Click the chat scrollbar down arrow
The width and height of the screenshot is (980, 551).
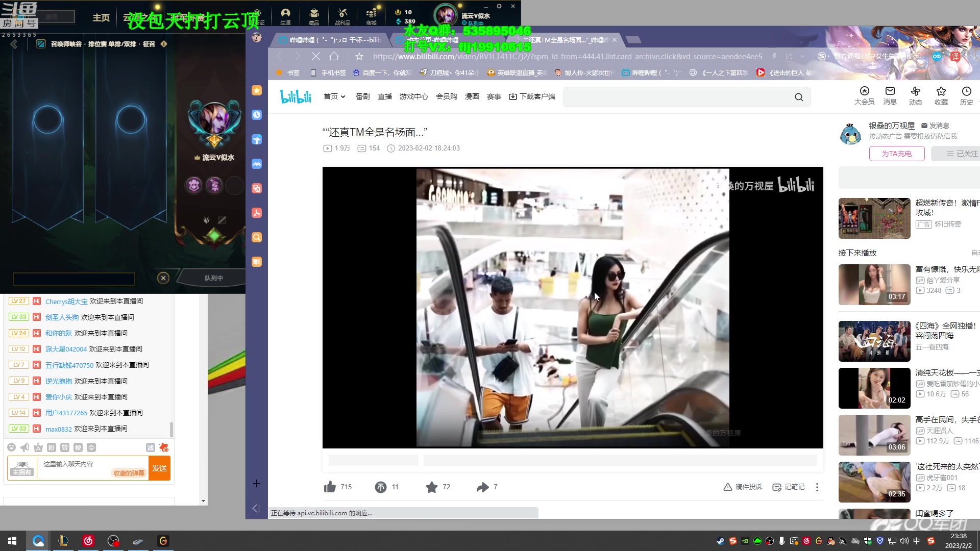tap(204, 501)
